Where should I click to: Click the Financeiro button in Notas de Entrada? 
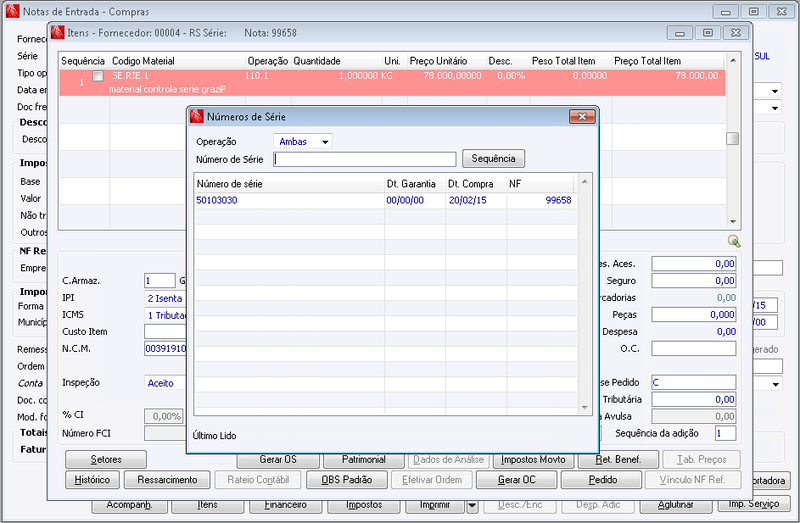(286, 506)
